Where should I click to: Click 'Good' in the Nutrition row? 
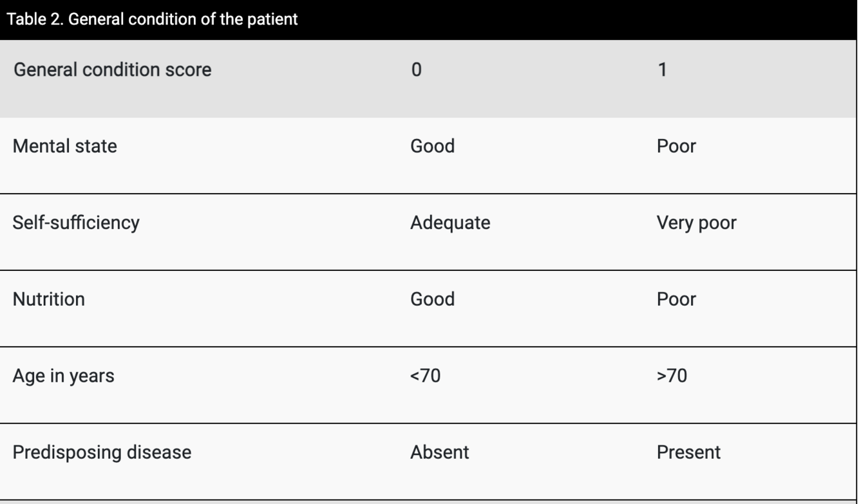pos(432,299)
